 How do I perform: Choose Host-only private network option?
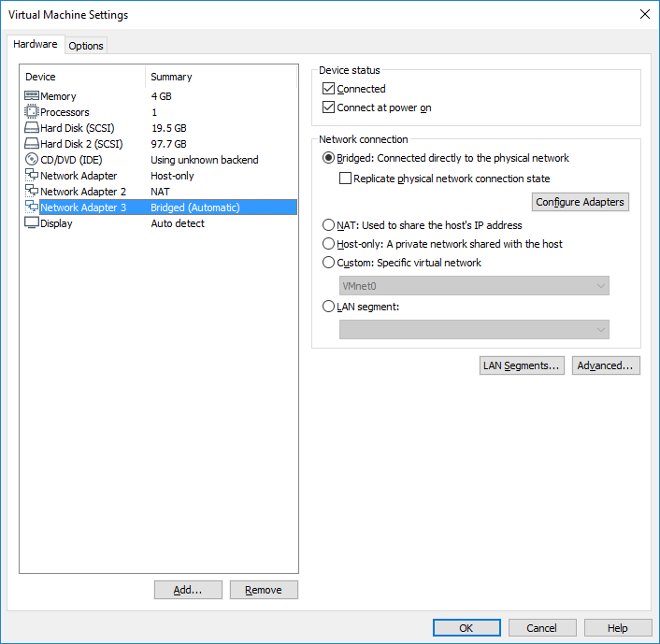[328, 244]
